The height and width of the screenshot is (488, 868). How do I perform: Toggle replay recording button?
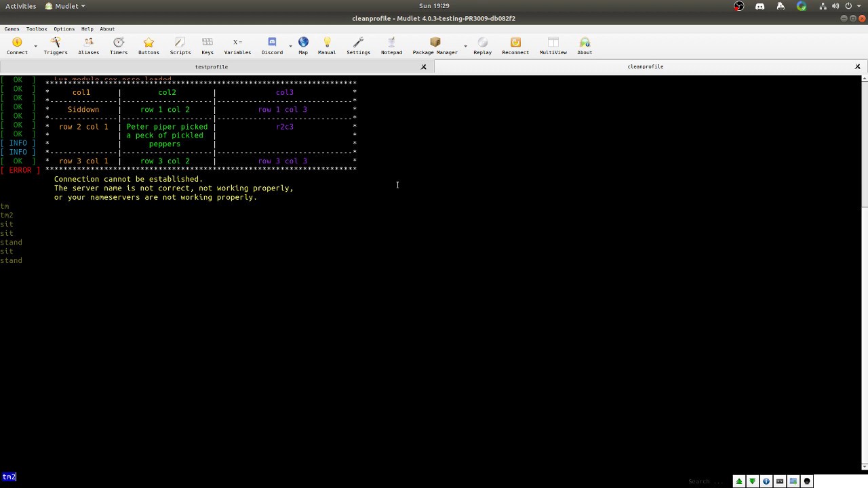[780, 481]
